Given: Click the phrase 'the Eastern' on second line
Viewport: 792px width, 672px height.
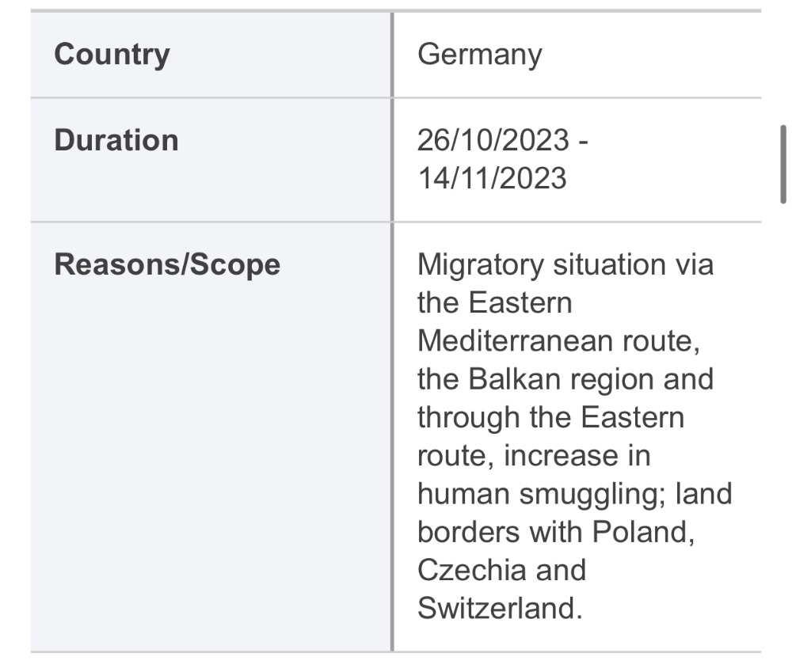Looking at the screenshot, I should [494, 303].
